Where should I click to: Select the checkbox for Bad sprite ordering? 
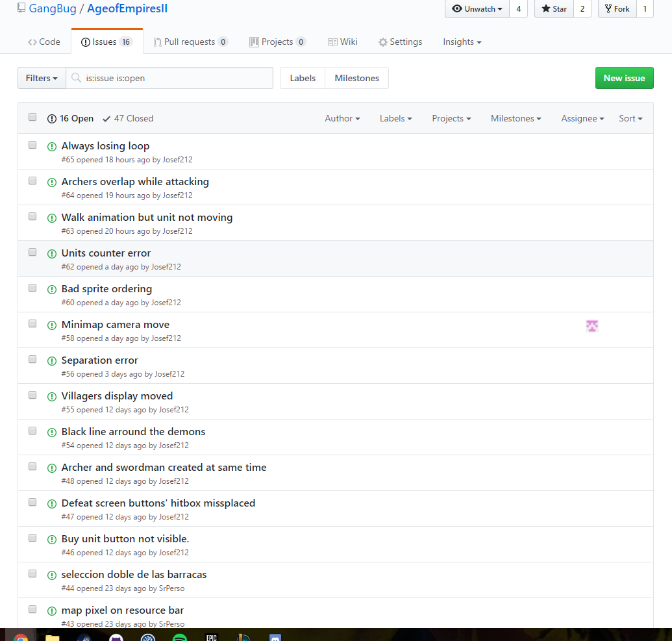coord(32,288)
